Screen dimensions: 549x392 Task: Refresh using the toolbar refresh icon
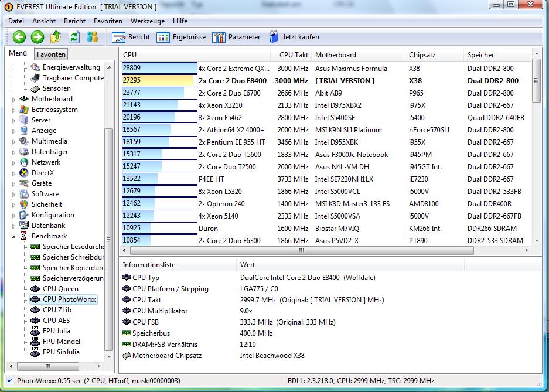coord(74,37)
